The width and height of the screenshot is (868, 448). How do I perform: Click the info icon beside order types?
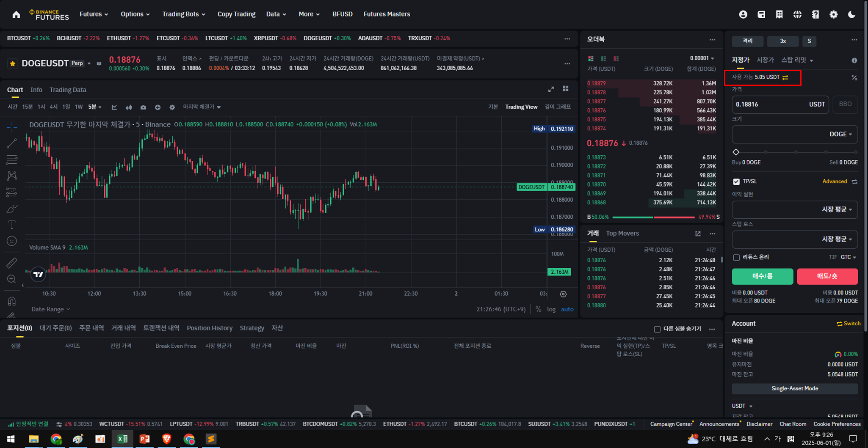coord(854,60)
